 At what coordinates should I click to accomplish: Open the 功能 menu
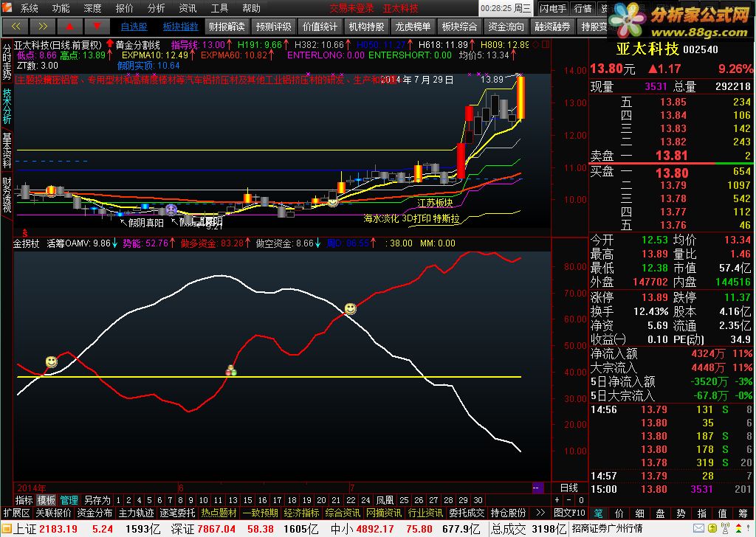[x=61, y=8]
